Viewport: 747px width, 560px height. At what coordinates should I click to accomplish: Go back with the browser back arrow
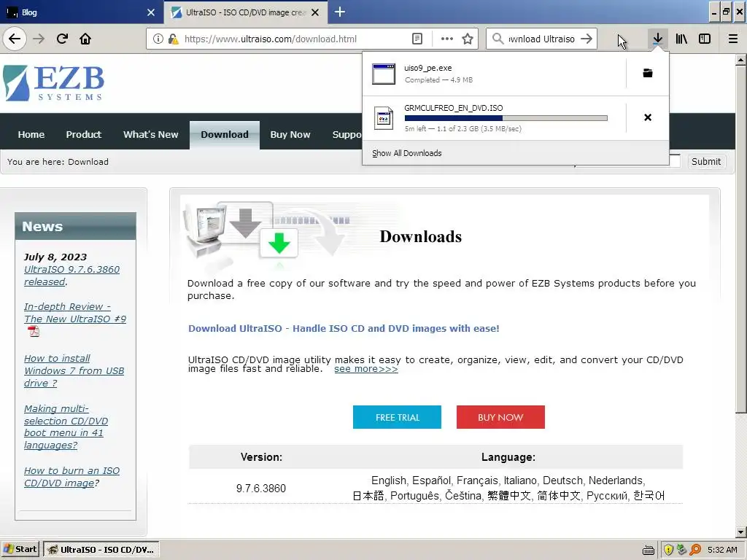15,39
